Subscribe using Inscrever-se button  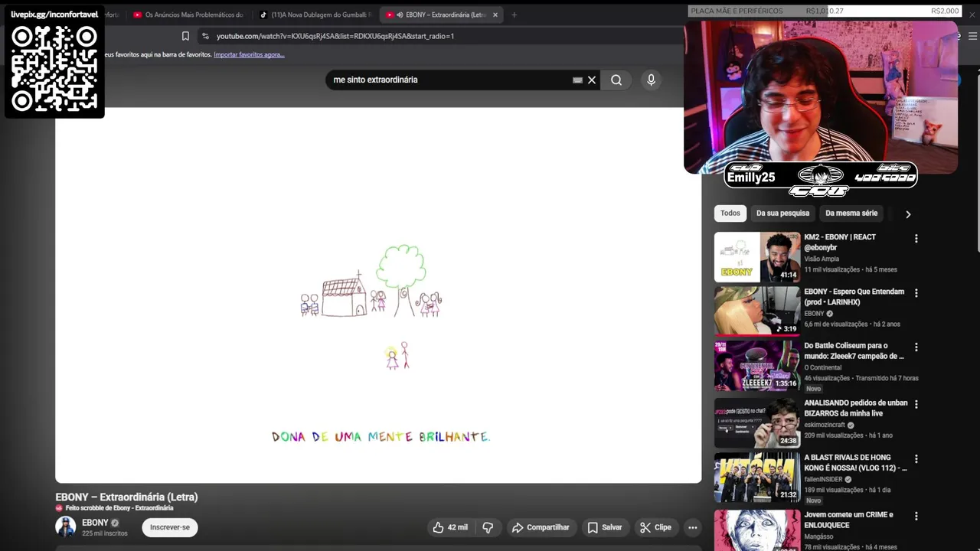tap(170, 527)
